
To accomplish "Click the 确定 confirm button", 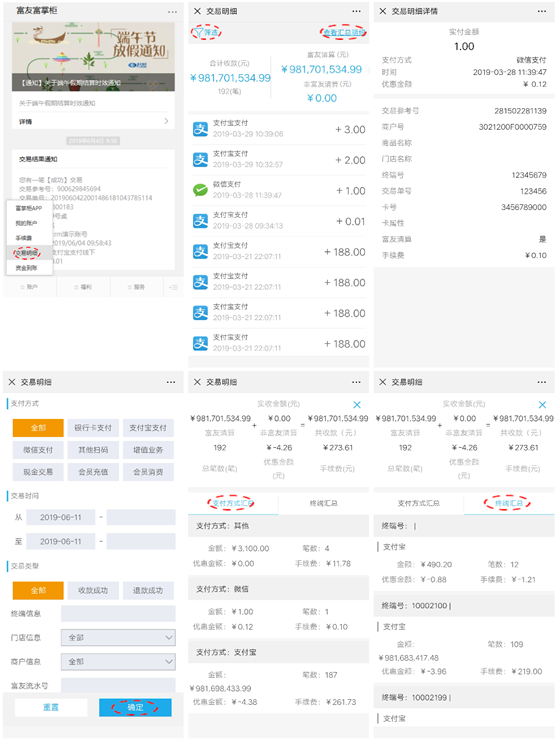I will pyautogui.click(x=135, y=707).
